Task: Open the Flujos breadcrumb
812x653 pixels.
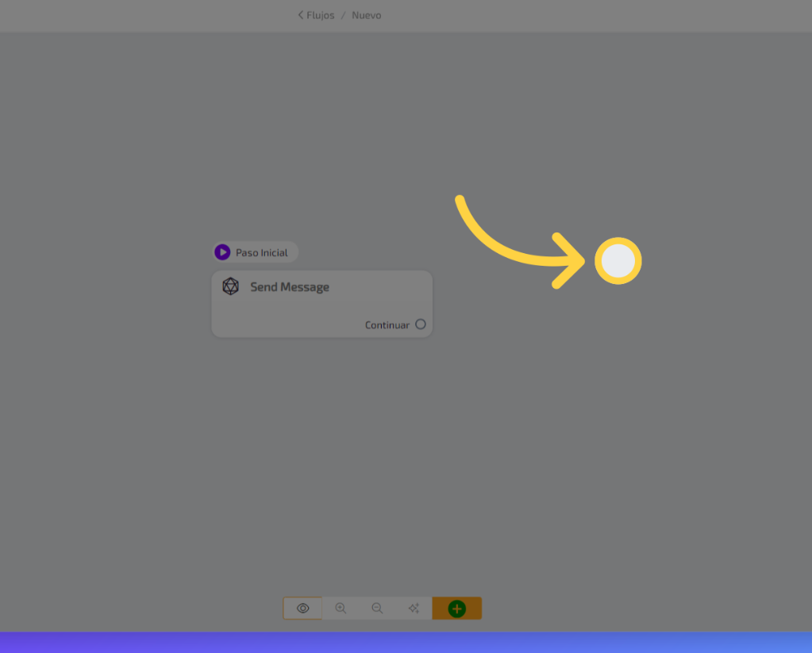Action: coord(321,15)
